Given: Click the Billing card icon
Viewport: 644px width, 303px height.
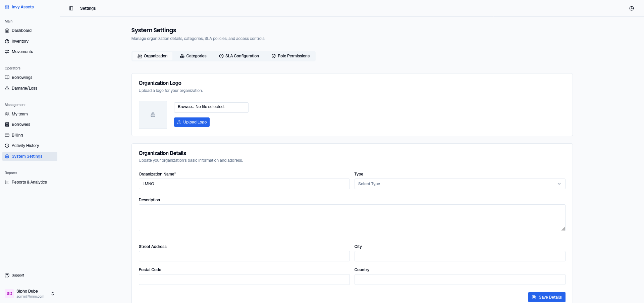Looking at the screenshot, I should [x=7, y=135].
